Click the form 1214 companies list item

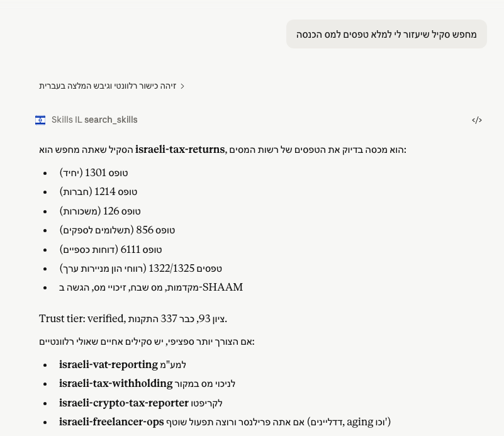pyautogui.click(x=98, y=192)
